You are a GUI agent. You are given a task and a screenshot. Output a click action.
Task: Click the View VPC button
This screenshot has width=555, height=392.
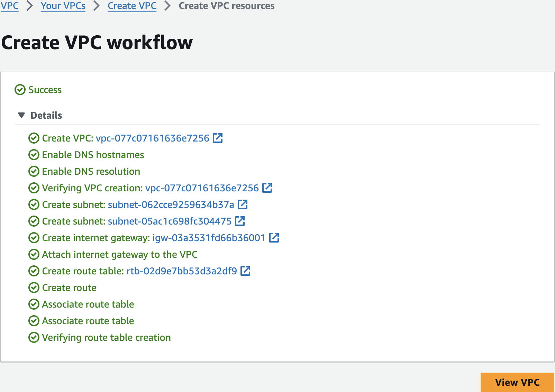(517, 382)
